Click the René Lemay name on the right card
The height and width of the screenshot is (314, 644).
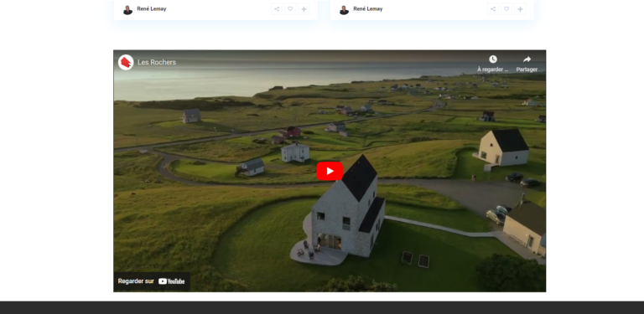click(x=368, y=9)
